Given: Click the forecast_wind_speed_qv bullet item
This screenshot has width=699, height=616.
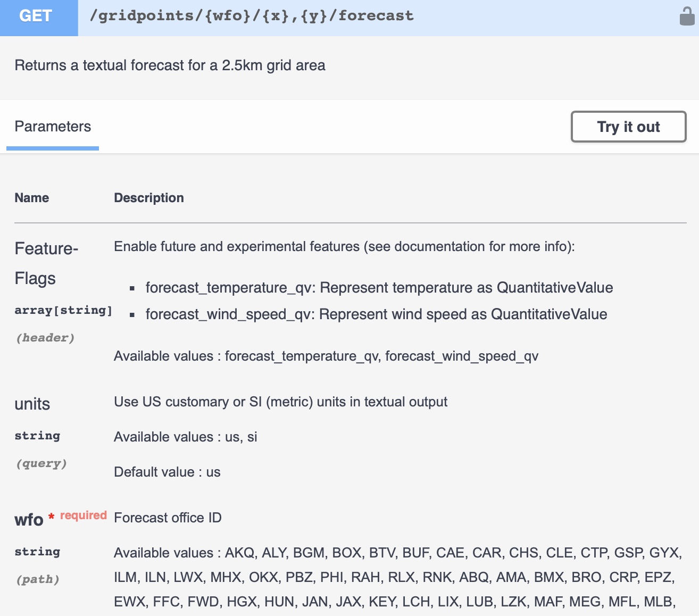Looking at the screenshot, I should click(x=376, y=314).
